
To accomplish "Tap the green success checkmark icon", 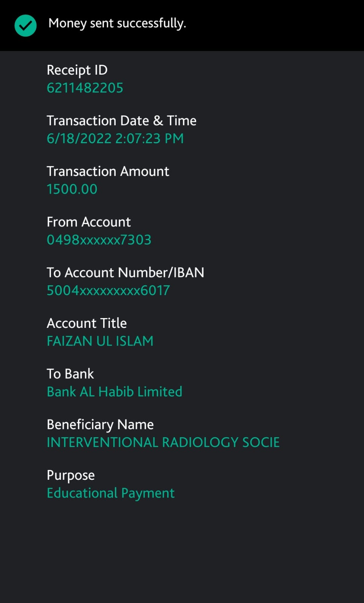I will pyautogui.click(x=25, y=25).
